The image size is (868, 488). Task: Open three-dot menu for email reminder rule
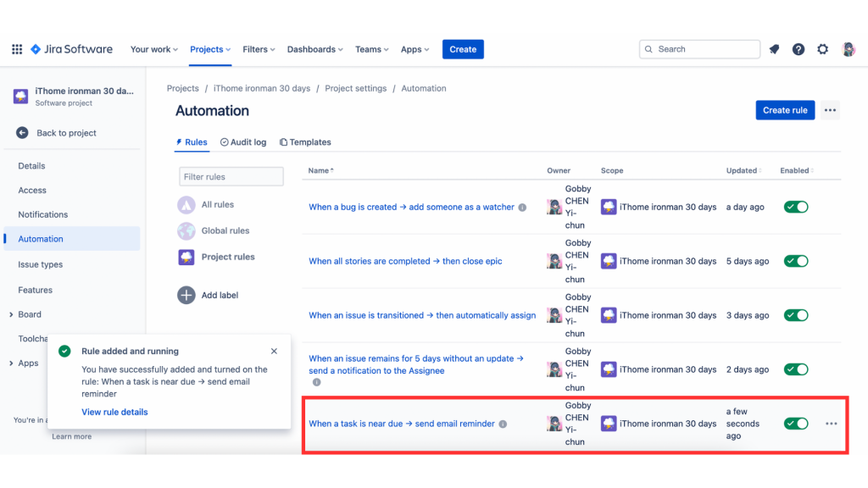831,424
